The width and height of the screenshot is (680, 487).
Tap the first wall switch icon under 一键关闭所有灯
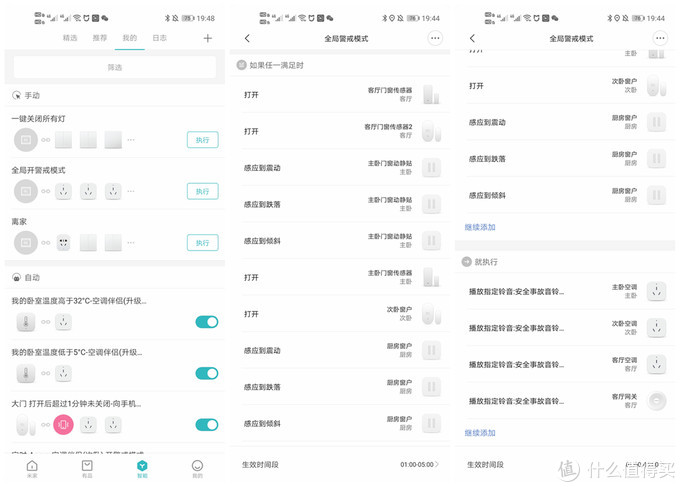tap(63, 140)
